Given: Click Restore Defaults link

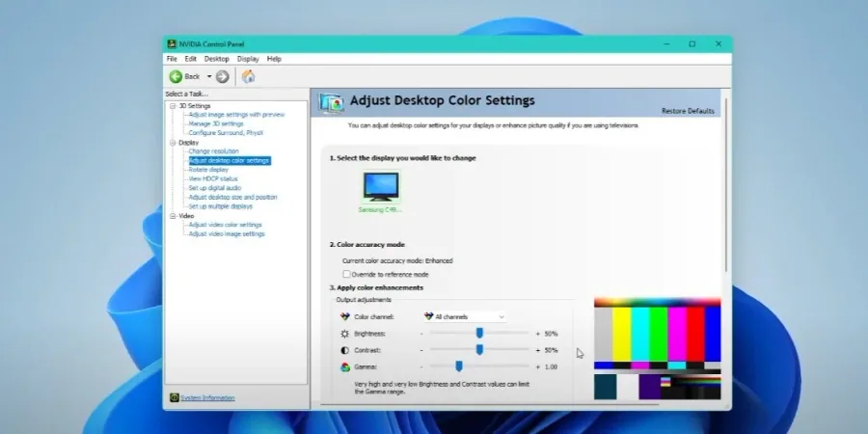Looking at the screenshot, I should click(x=688, y=111).
